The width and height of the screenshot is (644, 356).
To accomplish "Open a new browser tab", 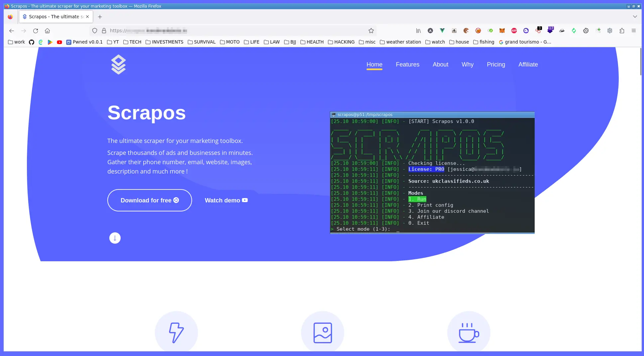I will (x=100, y=17).
